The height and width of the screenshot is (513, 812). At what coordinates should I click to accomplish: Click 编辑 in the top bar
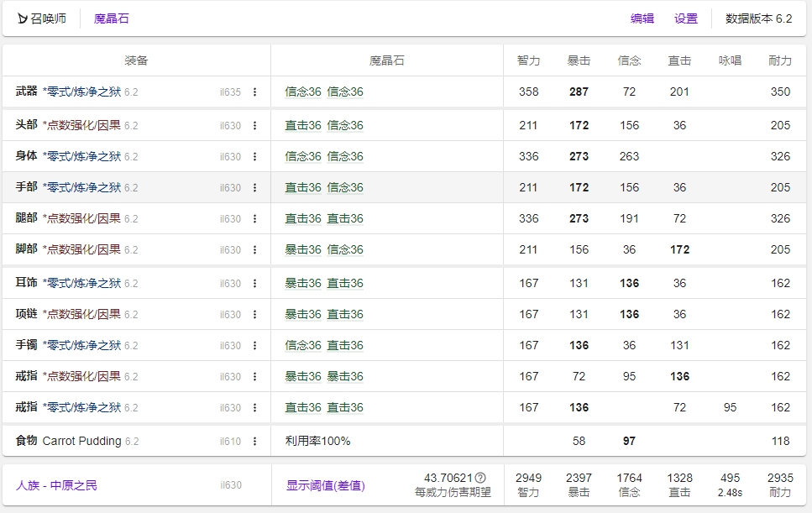(642, 18)
